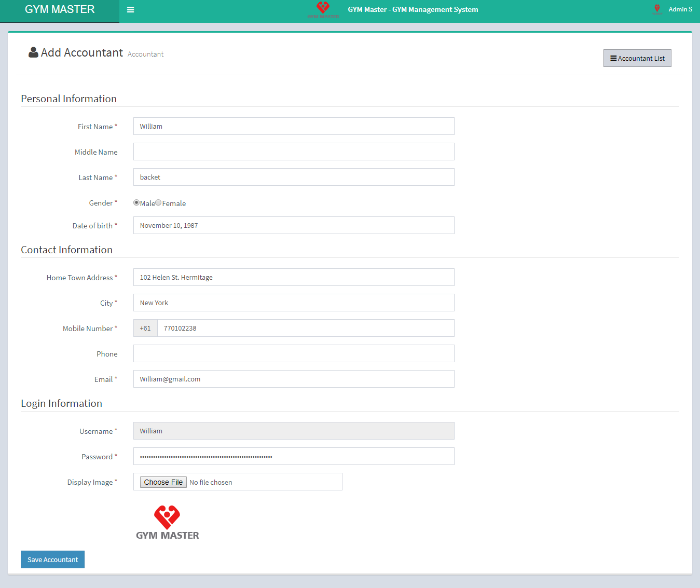Open the Accountant List page
Viewport: 700px width, 588px height.
click(x=637, y=58)
